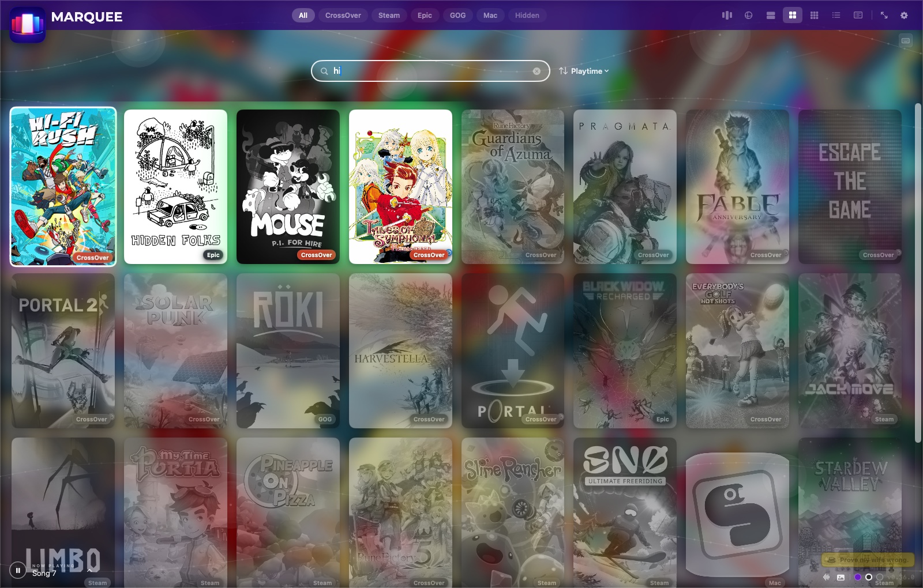Viewport: 923px width, 588px height.
Task: Click the Epic badge on Black Widow Recharged
Action: pos(662,419)
